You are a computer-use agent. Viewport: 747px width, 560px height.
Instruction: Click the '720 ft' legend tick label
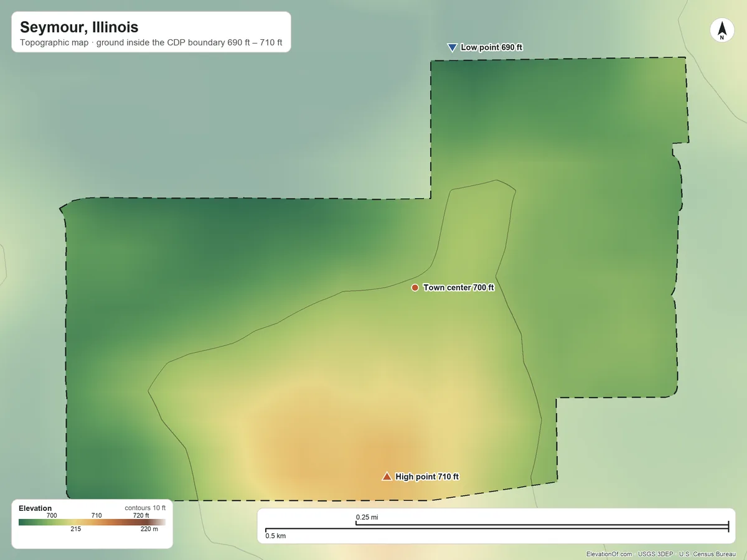[141, 515]
